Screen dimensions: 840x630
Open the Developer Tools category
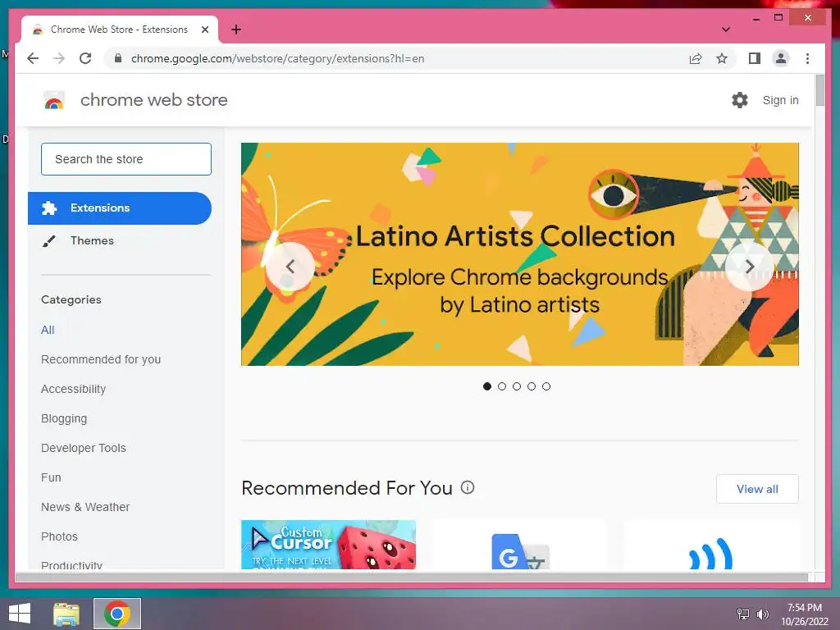[84, 448]
